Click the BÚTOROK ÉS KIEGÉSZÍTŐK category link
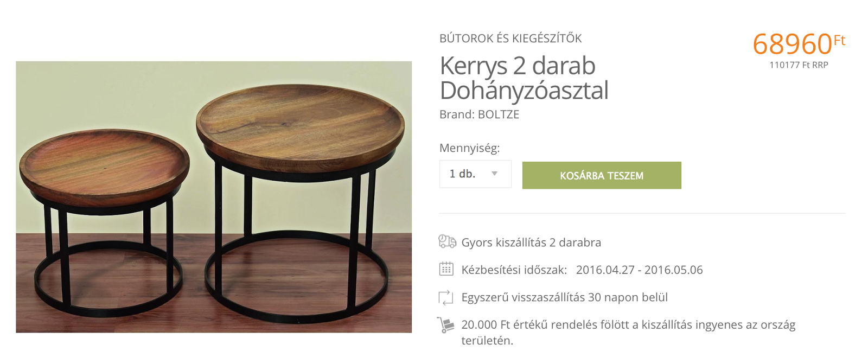The width and height of the screenshot is (868, 364). [x=510, y=39]
